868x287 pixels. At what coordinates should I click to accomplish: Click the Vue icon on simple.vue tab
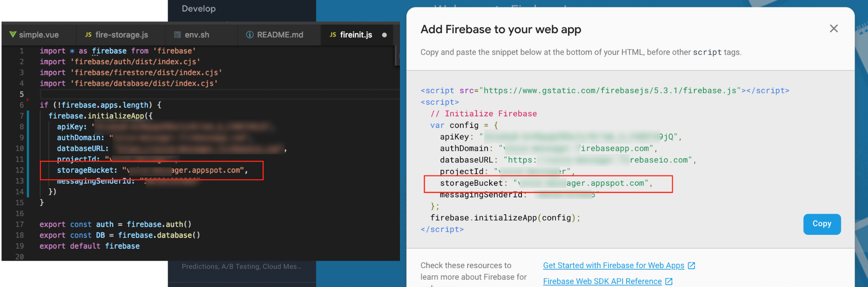coord(13,34)
